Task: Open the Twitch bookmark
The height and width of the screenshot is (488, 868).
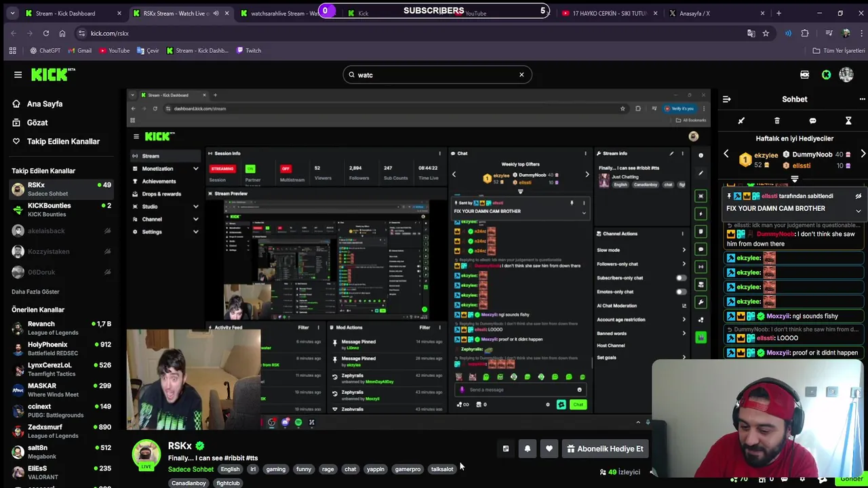Action: pos(248,50)
